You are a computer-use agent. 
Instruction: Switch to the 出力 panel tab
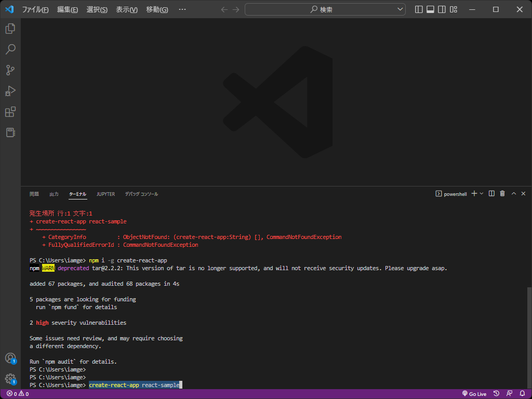pyautogui.click(x=54, y=194)
